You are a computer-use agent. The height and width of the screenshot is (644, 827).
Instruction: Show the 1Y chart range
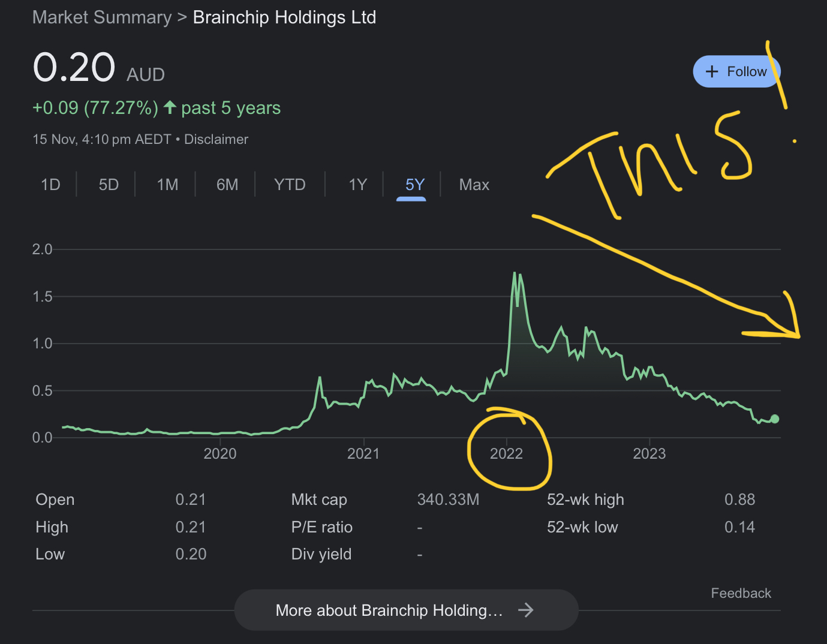click(357, 185)
